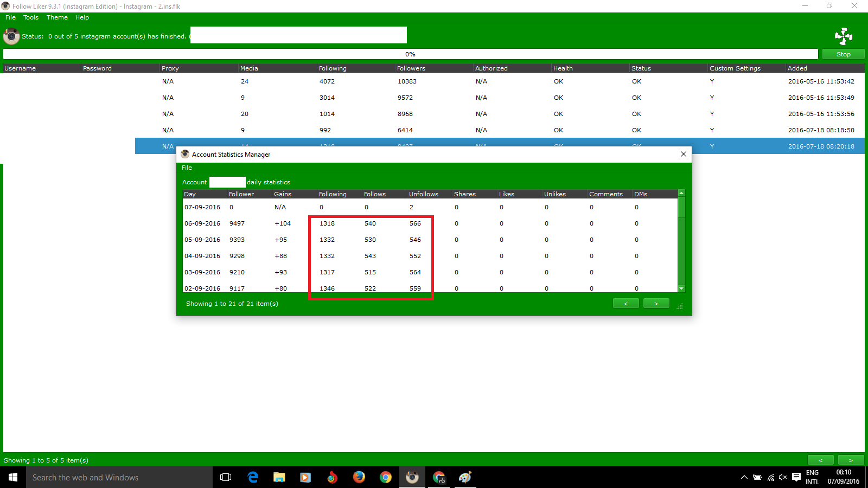
Task: Open the Windows Start menu
Action: tap(13, 477)
